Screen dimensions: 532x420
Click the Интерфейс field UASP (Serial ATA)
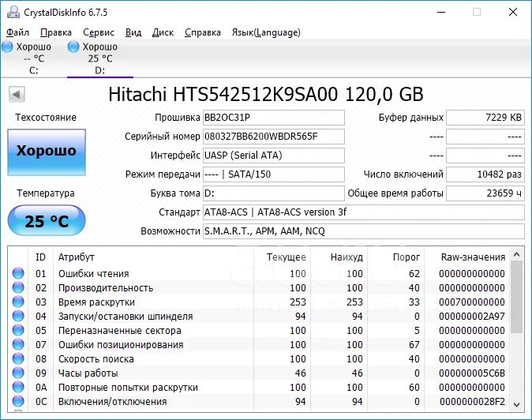[x=274, y=156]
